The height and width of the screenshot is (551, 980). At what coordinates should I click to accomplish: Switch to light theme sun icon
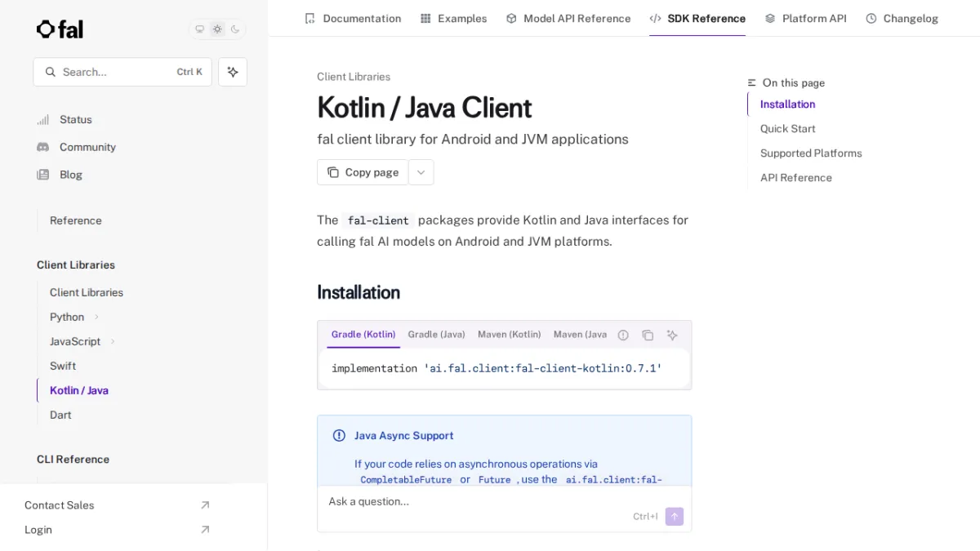click(217, 29)
